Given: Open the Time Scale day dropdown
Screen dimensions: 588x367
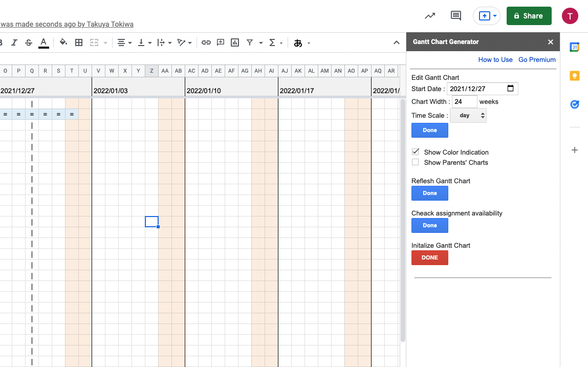Looking at the screenshot, I should click(468, 116).
